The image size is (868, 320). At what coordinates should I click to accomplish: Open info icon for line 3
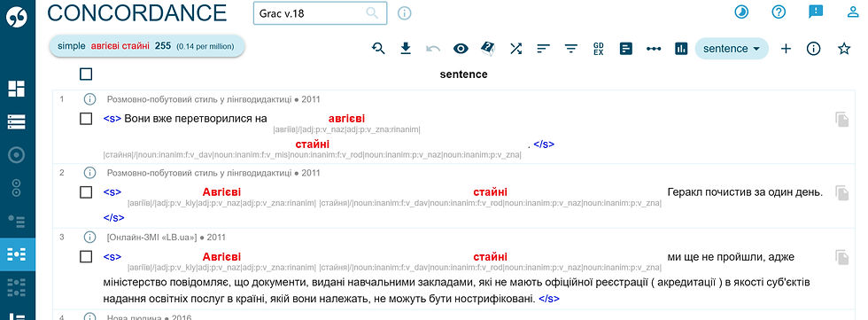89,237
